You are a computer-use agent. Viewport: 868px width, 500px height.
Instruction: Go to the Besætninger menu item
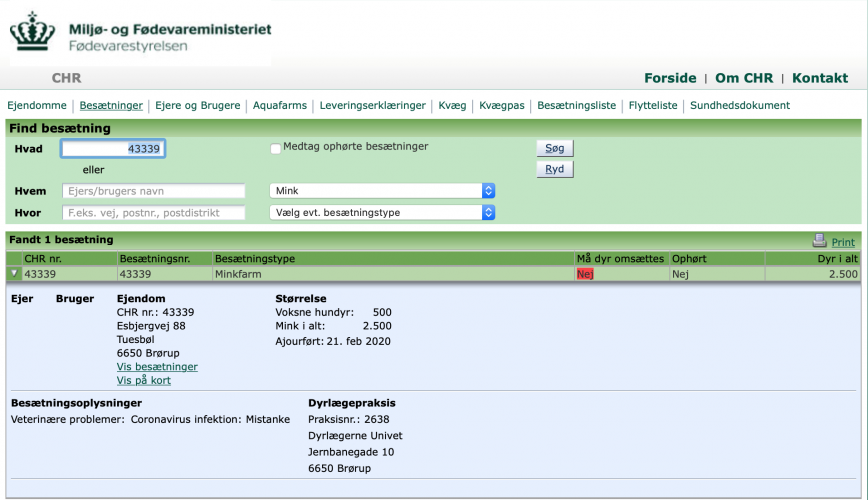tap(111, 105)
